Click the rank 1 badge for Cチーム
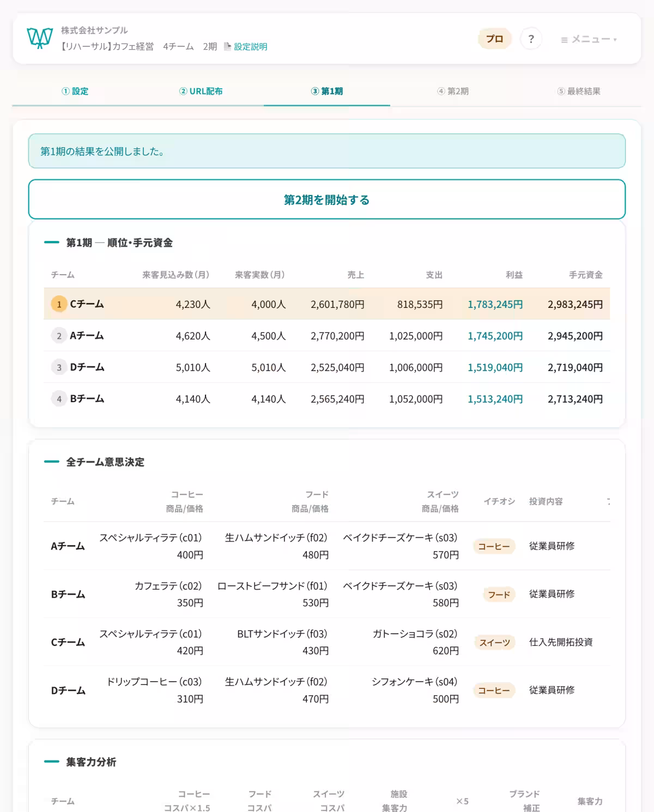The image size is (654, 812). coord(59,304)
